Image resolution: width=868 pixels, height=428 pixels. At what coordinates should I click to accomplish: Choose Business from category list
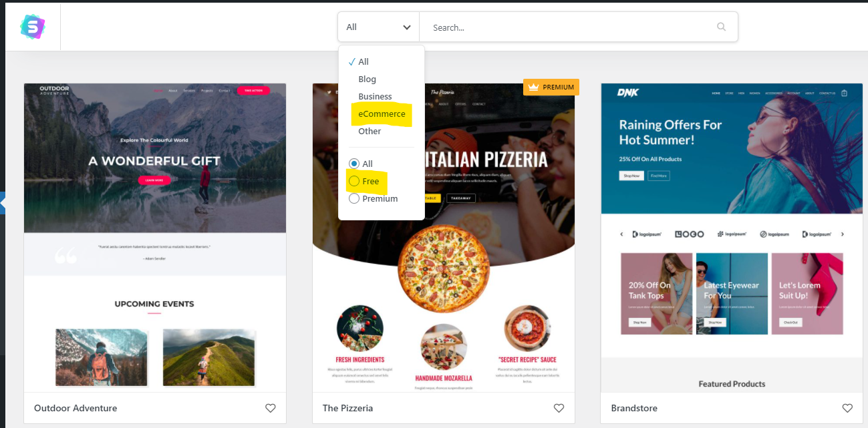[x=375, y=96]
